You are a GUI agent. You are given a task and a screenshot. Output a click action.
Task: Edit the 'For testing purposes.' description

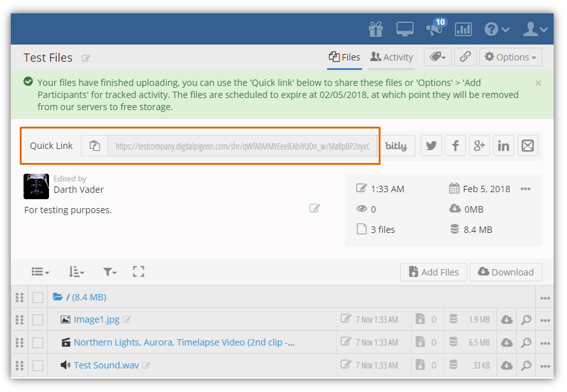(x=314, y=208)
